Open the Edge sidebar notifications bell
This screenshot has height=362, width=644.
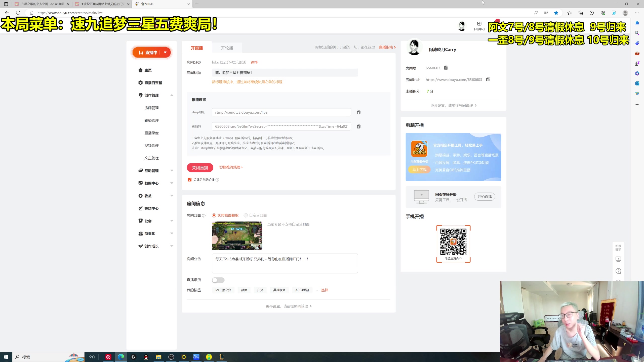point(637,23)
